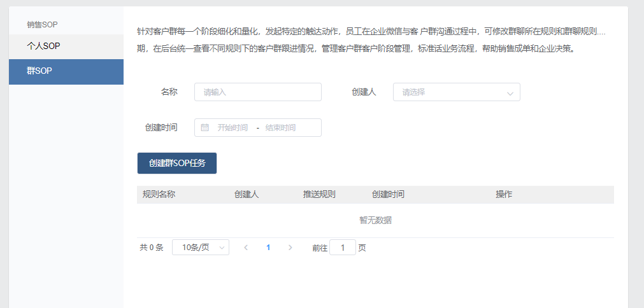Screen dimensions: 644x308
Task: Click the calendar icon in date range
Action: point(204,127)
